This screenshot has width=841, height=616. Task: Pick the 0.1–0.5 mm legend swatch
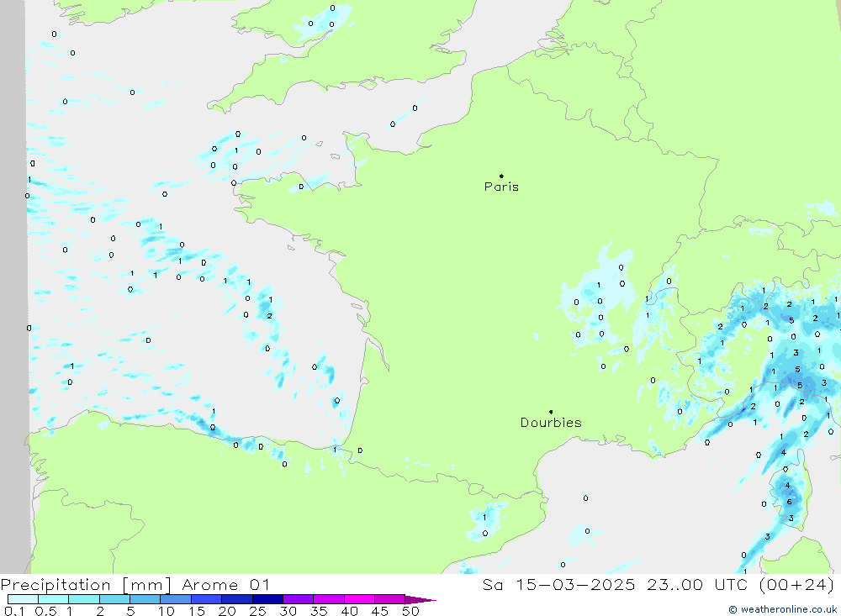23,599
